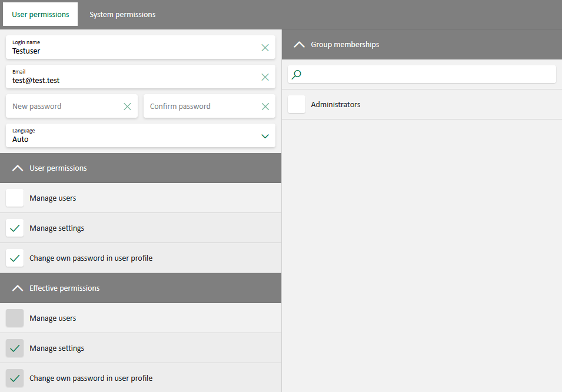The width and height of the screenshot is (562, 392).
Task: Focus the group memberships search box
Action: click(x=427, y=75)
